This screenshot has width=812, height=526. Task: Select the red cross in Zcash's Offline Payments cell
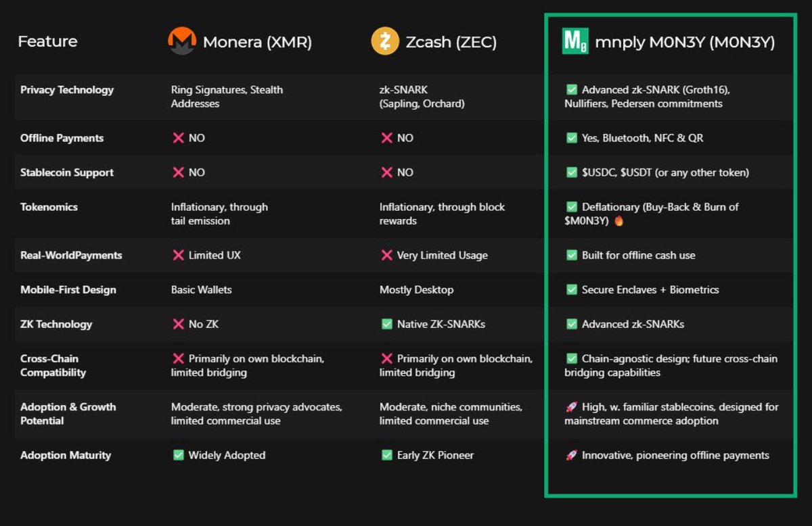(387, 138)
